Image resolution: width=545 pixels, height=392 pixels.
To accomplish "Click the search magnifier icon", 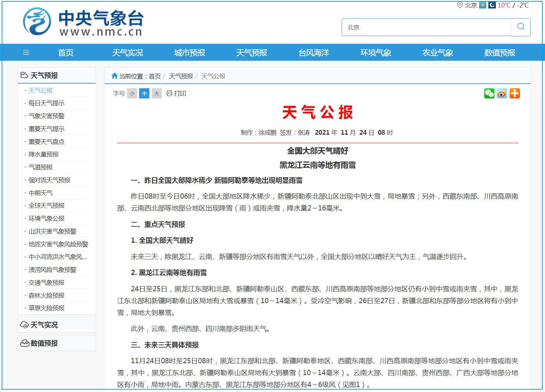I will (x=521, y=27).
